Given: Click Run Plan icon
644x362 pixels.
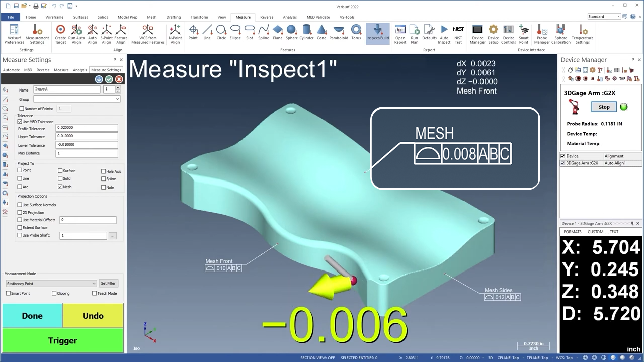Looking at the screenshot, I should click(x=415, y=34).
